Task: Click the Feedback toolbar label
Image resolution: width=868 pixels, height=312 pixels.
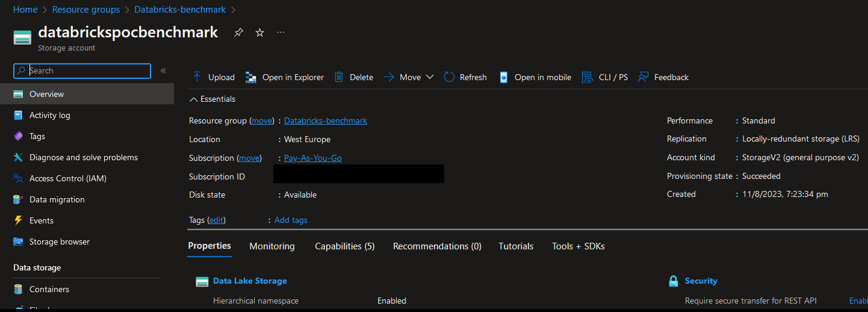Action: click(671, 77)
